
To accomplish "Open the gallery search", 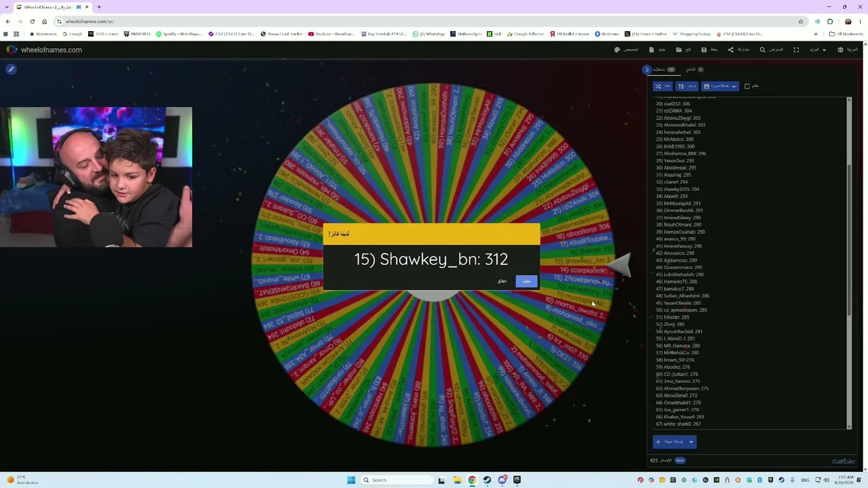I will 771,49.
